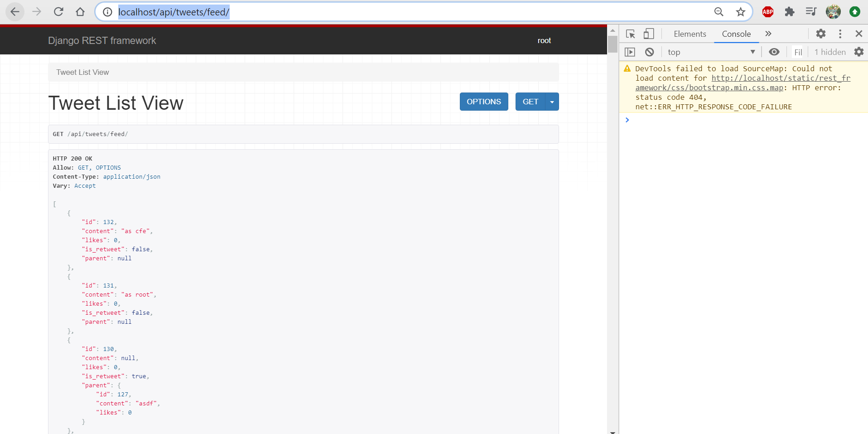Click the '1 hidden' messages label
The height and width of the screenshot is (434, 868).
(830, 52)
